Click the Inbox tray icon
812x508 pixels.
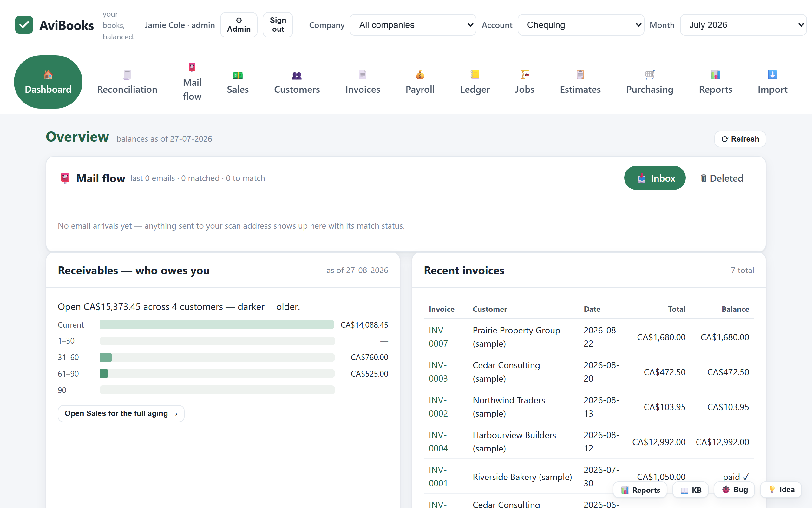[x=642, y=178]
